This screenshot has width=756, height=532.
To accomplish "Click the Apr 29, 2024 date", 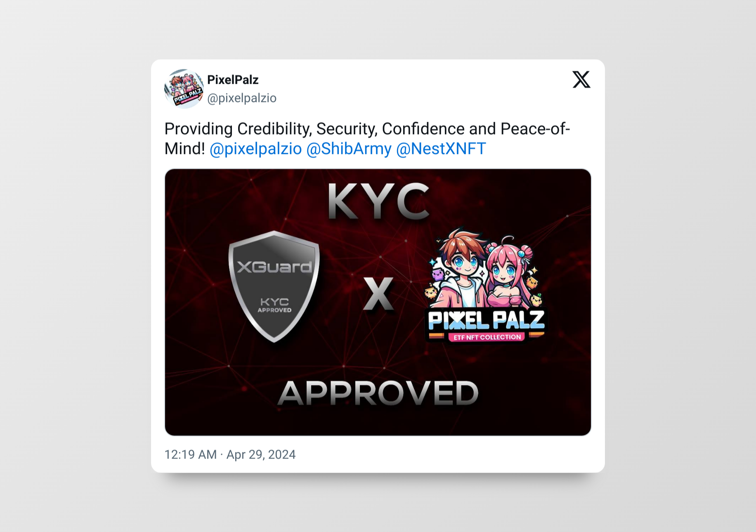I will (x=261, y=454).
